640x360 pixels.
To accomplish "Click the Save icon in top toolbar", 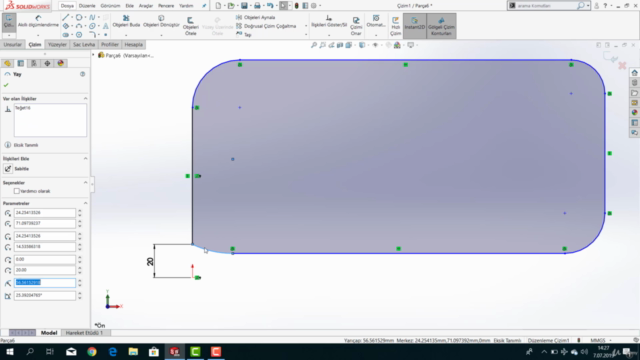I will click(244, 6).
